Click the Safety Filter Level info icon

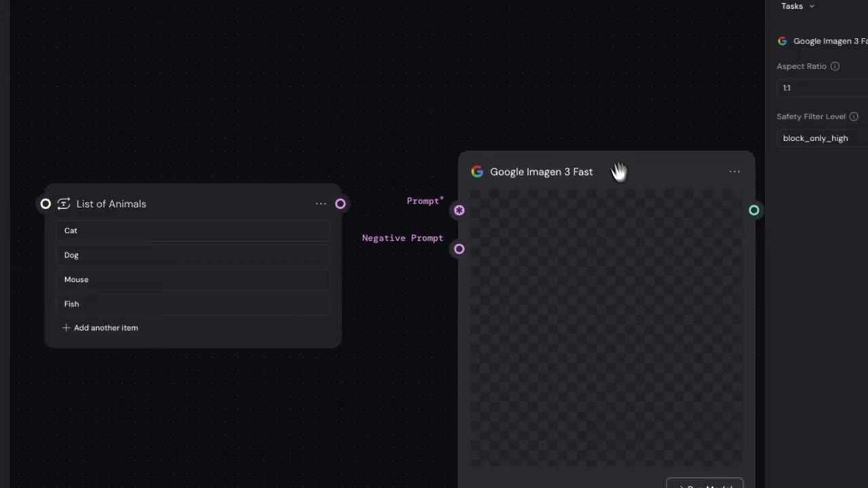point(854,117)
